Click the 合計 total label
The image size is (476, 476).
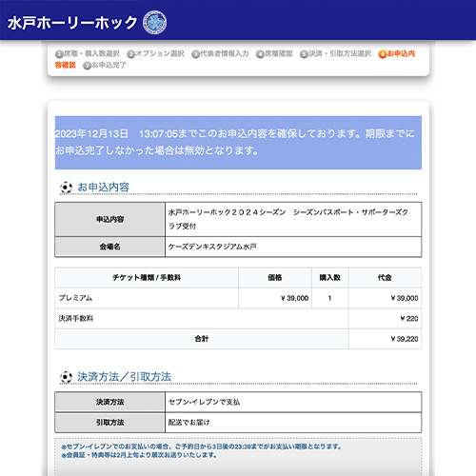pyautogui.click(x=202, y=339)
